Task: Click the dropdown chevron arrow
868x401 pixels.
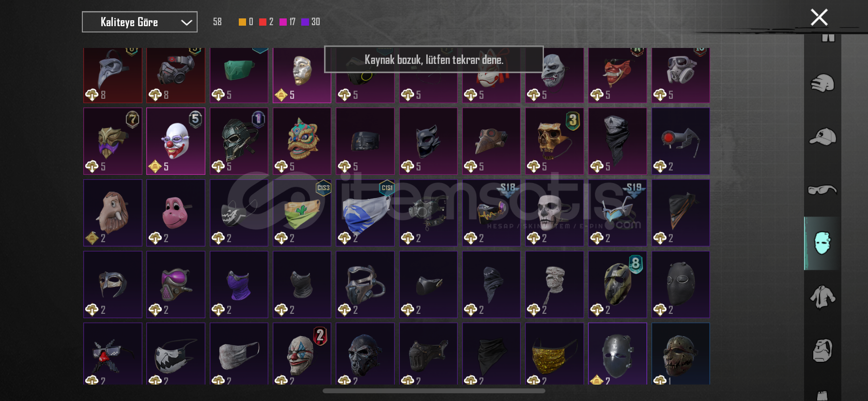Action: coord(186,22)
